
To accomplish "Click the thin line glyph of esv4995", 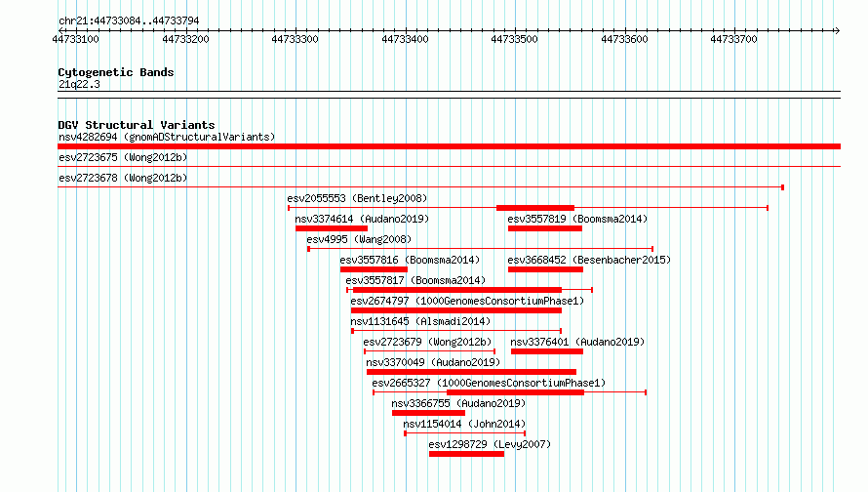I will (x=481, y=249).
